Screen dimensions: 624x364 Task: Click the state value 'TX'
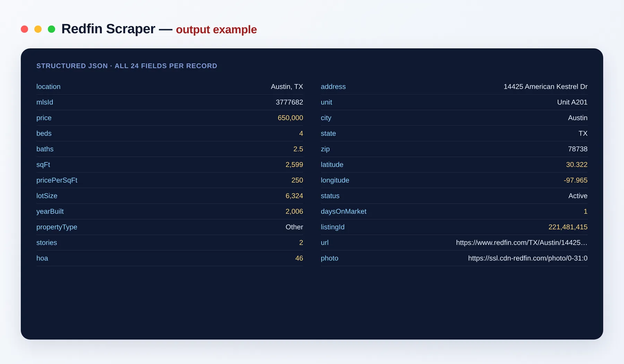point(583,133)
